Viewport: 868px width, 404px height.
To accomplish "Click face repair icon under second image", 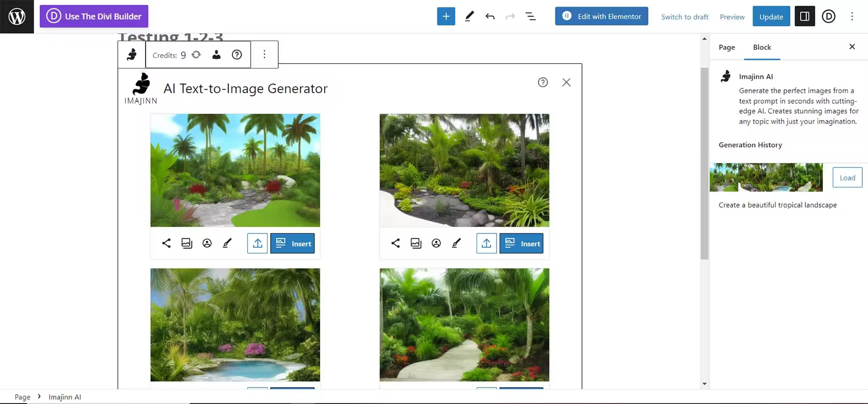I will [436, 243].
